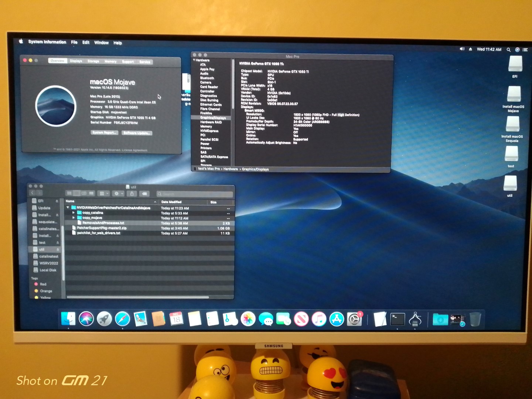
Task: Sort Finder list by Size column
Action: (x=221, y=202)
